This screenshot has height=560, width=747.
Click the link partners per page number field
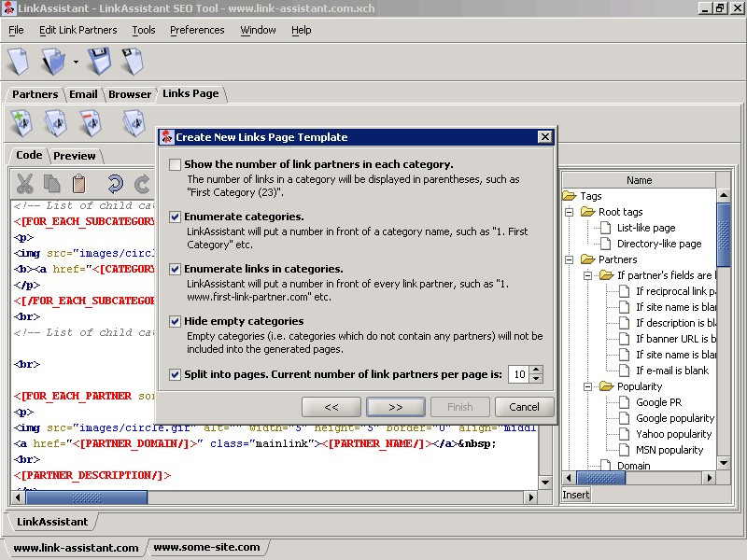(519, 374)
